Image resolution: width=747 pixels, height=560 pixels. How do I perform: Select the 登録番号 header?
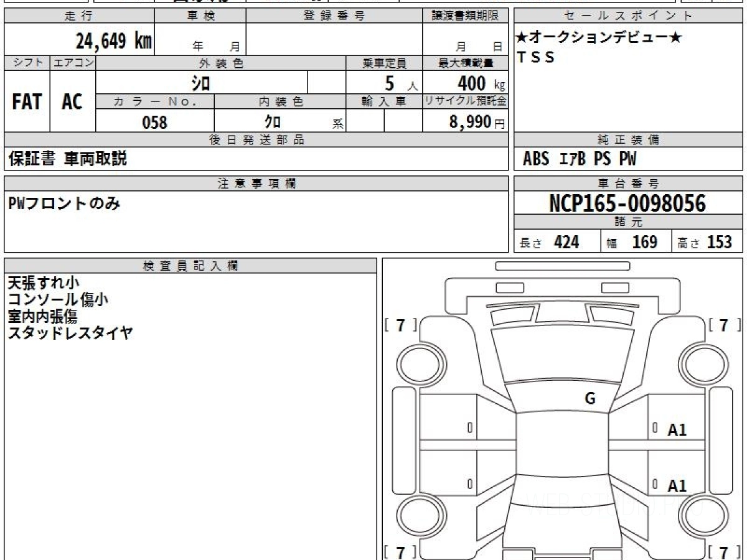click(x=334, y=16)
